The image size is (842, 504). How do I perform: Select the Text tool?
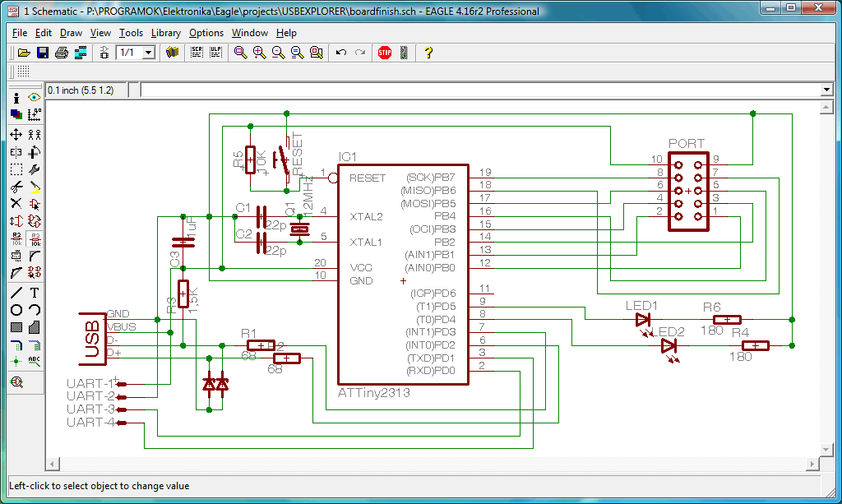35,292
